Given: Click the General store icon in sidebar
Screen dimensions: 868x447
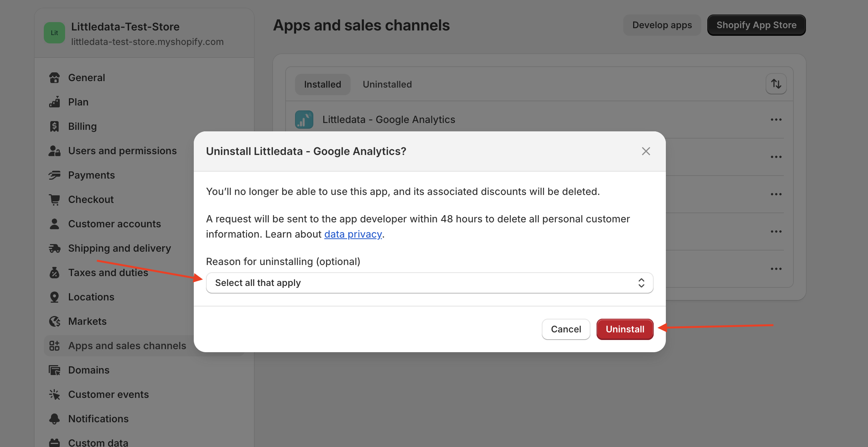Looking at the screenshot, I should [54, 78].
